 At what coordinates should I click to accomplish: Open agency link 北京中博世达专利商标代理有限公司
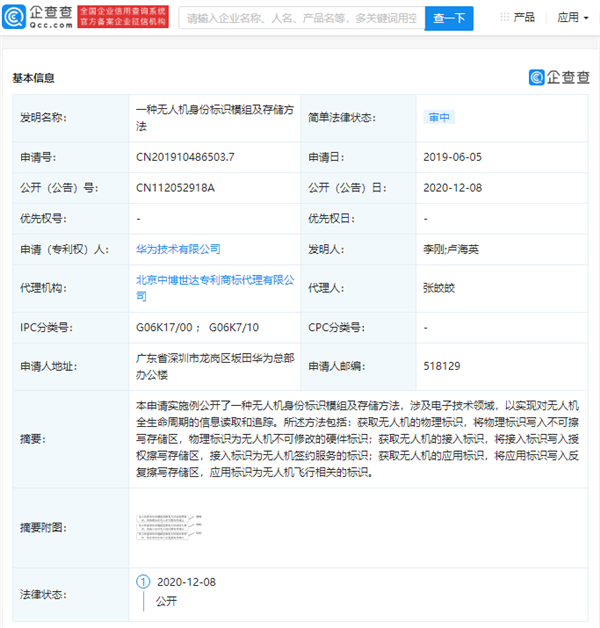point(215,288)
